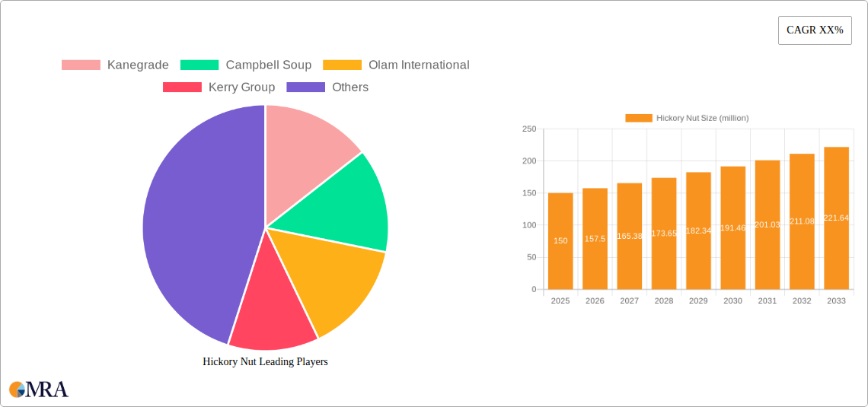Click the Hickory Nut Size (million) legend text
868x407 pixels.
[703, 118]
